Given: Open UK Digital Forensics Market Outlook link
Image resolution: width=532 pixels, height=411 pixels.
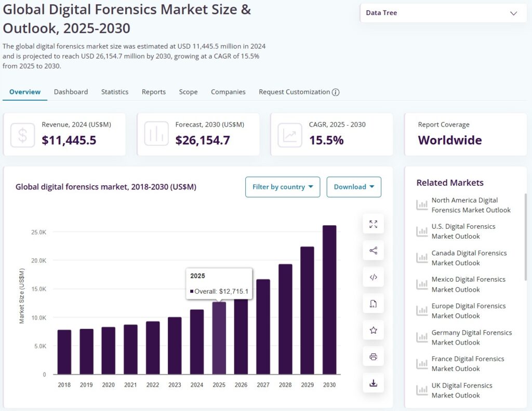Looking at the screenshot, I should 462,390.
